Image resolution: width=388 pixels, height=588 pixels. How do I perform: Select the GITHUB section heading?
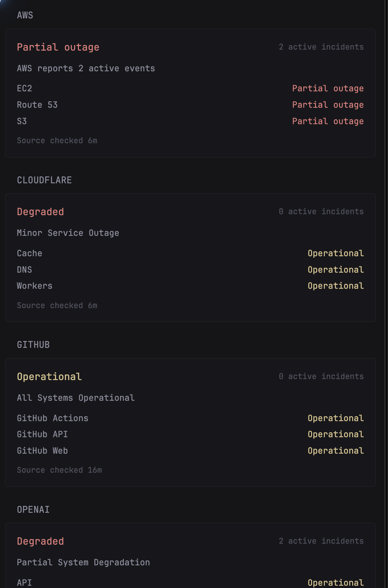coord(33,345)
